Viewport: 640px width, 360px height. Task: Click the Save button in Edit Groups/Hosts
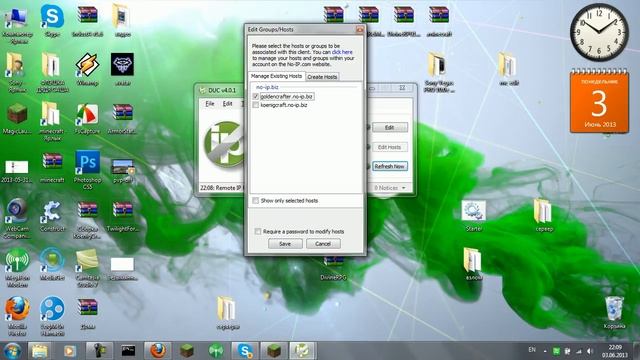[285, 244]
